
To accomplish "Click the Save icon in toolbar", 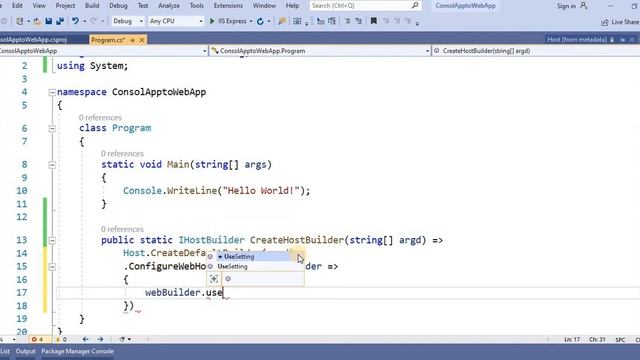I will pyautogui.click(x=49, y=21).
